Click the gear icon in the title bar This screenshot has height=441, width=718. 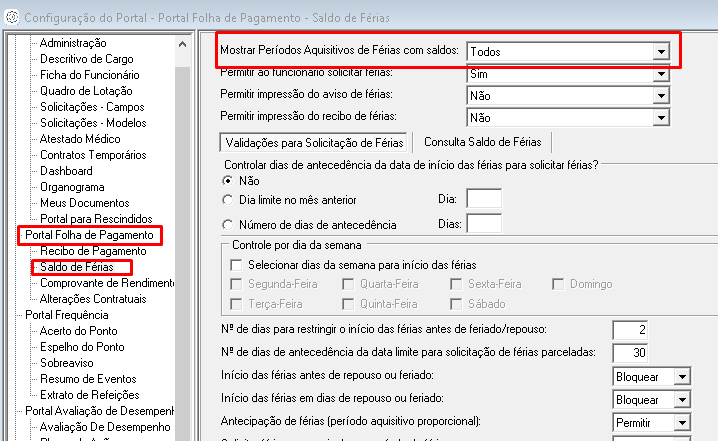(11, 17)
